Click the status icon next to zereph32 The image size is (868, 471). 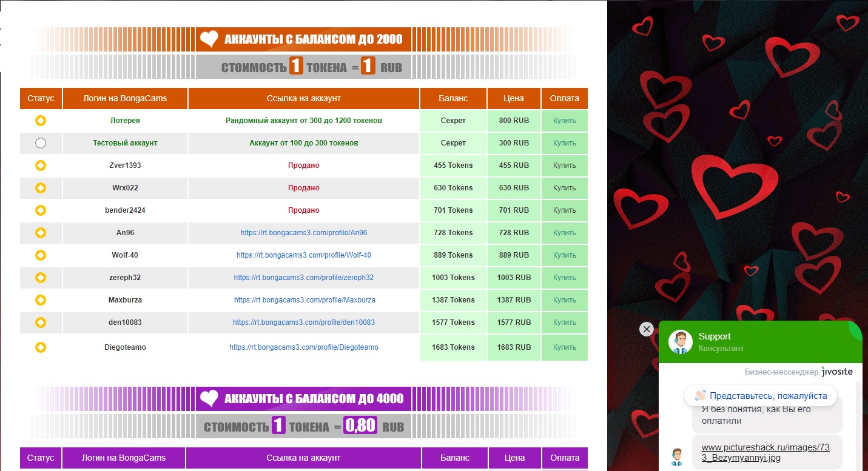point(41,278)
